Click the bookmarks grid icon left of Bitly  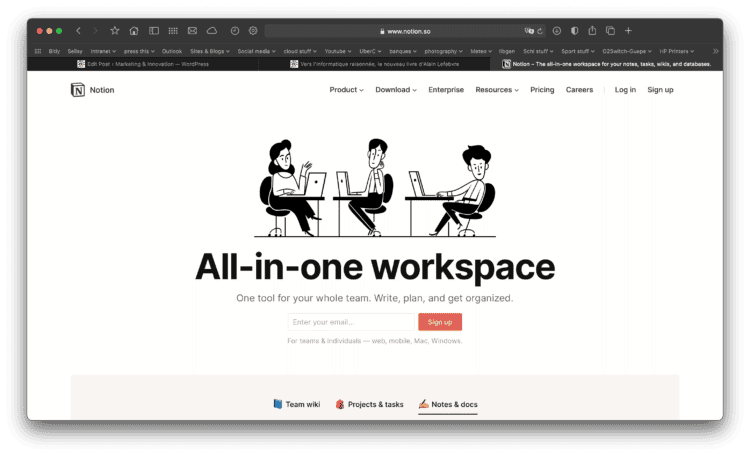(x=38, y=51)
